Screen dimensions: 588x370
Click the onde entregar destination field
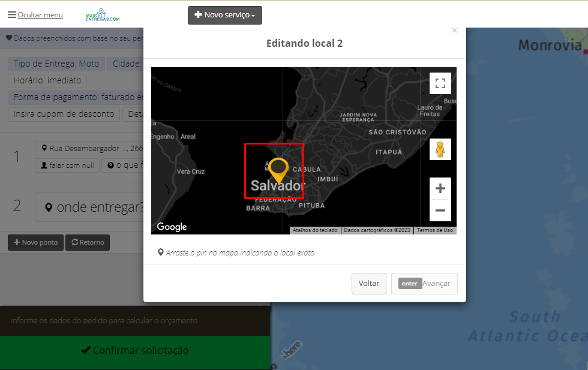coord(89,207)
